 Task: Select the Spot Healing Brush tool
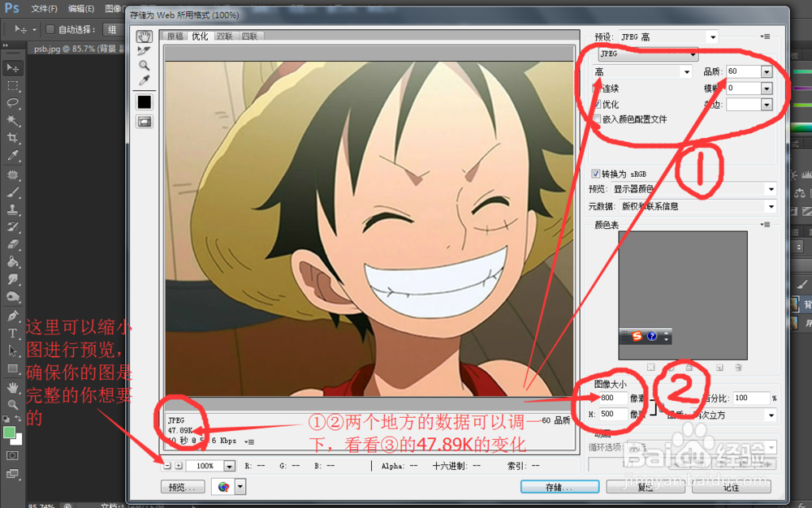pyautogui.click(x=12, y=174)
